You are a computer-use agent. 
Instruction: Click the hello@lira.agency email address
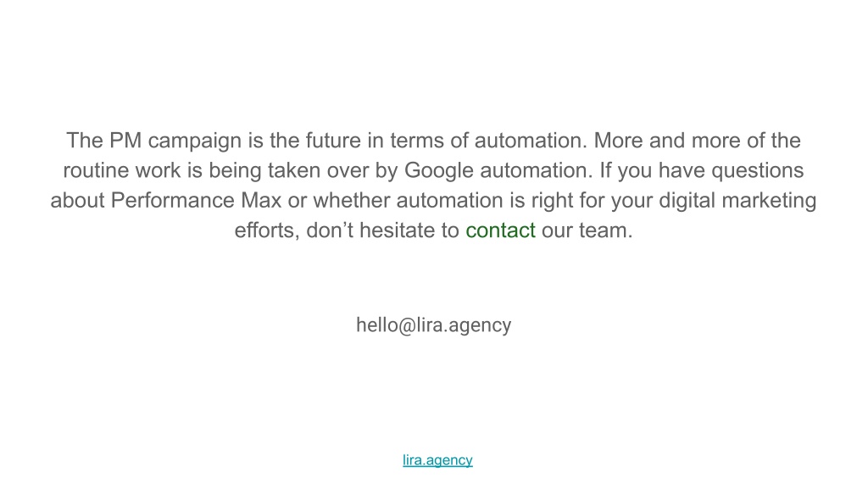click(x=433, y=325)
